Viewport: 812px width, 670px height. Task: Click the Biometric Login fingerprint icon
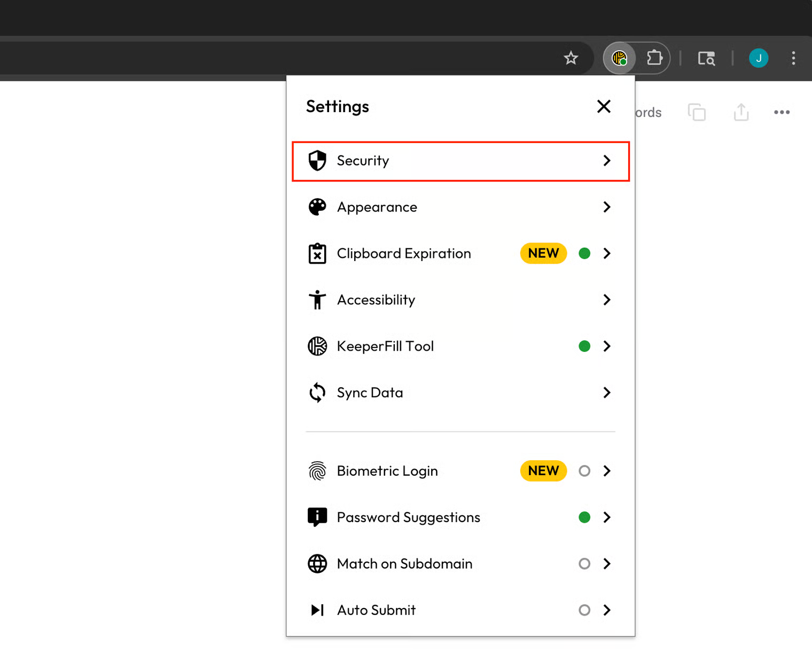tap(317, 471)
